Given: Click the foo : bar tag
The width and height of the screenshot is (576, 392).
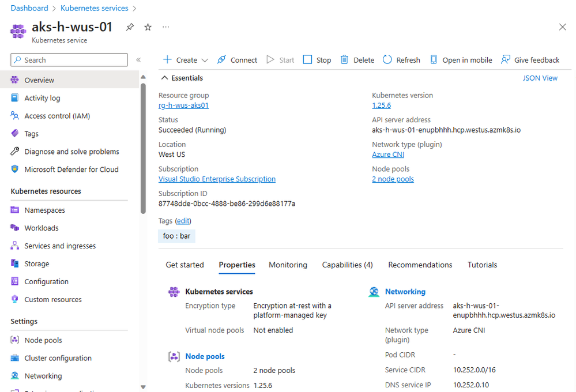Looking at the screenshot, I should tap(176, 236).
